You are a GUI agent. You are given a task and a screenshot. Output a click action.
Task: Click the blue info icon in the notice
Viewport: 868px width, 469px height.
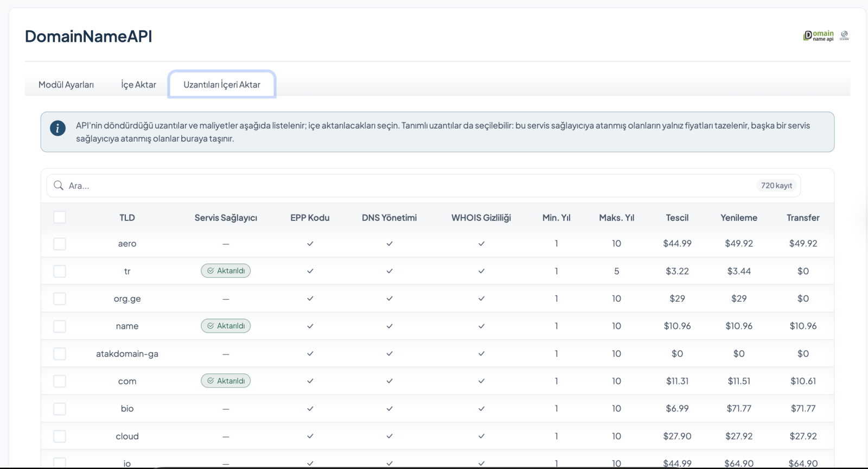tap(58, 128)
